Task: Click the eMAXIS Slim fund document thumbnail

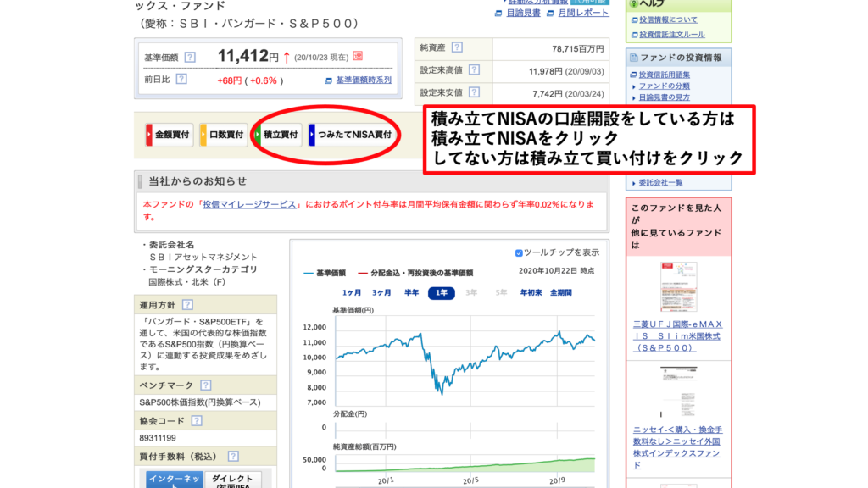Action: point(679,287)
